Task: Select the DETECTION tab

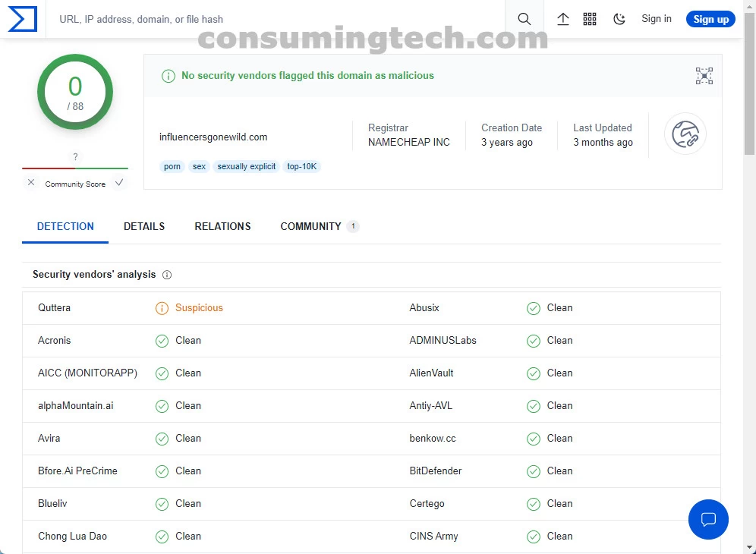Action: (x=65, y=227)
